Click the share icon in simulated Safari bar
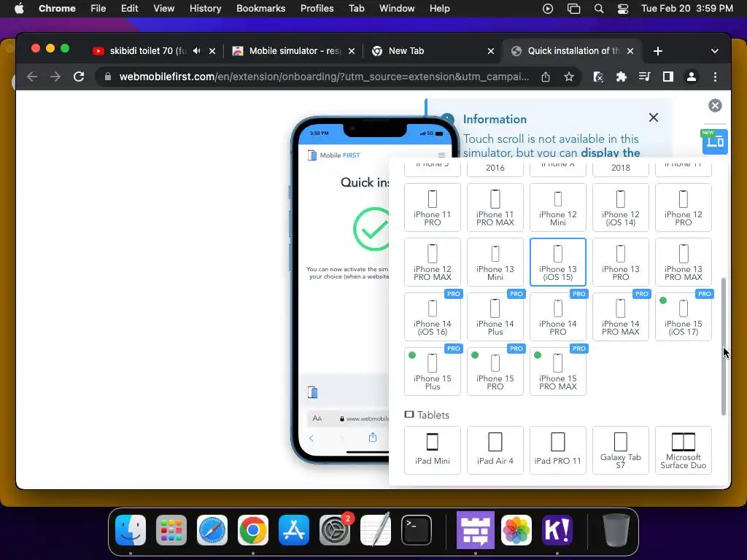The height and width of the screenshot is (560, 747). click(373, 437)
